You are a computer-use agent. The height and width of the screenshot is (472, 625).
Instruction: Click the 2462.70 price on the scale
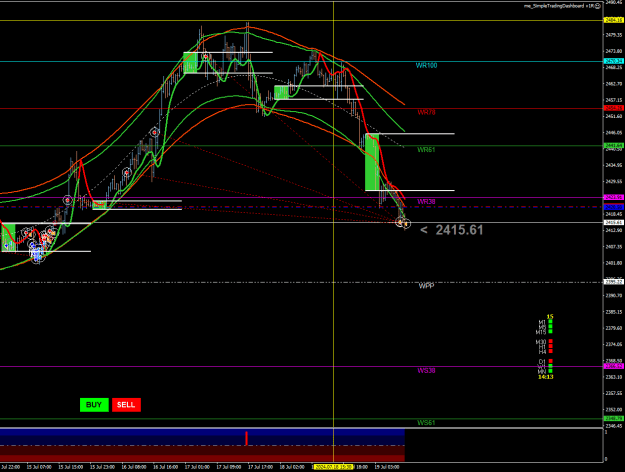pyautogui.click(x=614, y=84)
